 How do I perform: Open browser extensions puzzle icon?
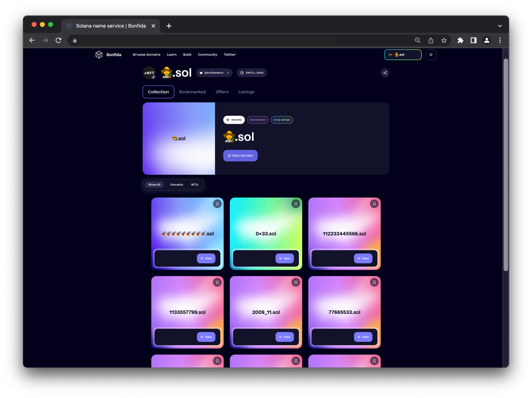[x=460, y=40]
